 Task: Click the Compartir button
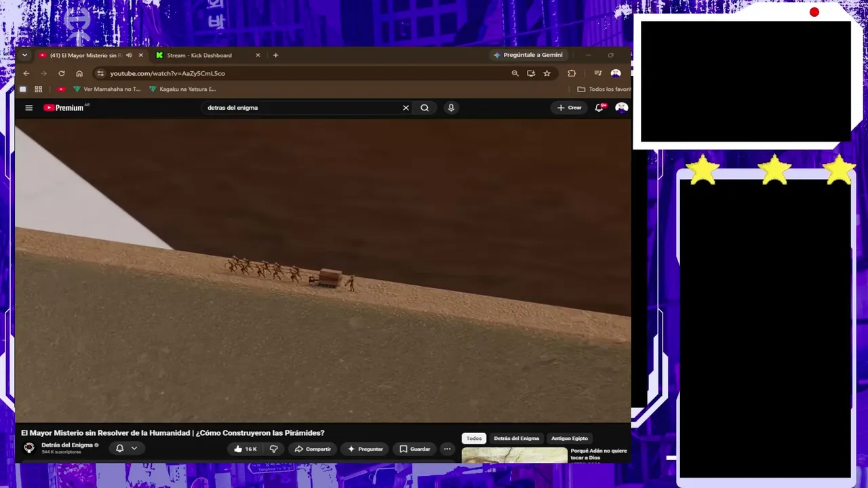(313, 449)
